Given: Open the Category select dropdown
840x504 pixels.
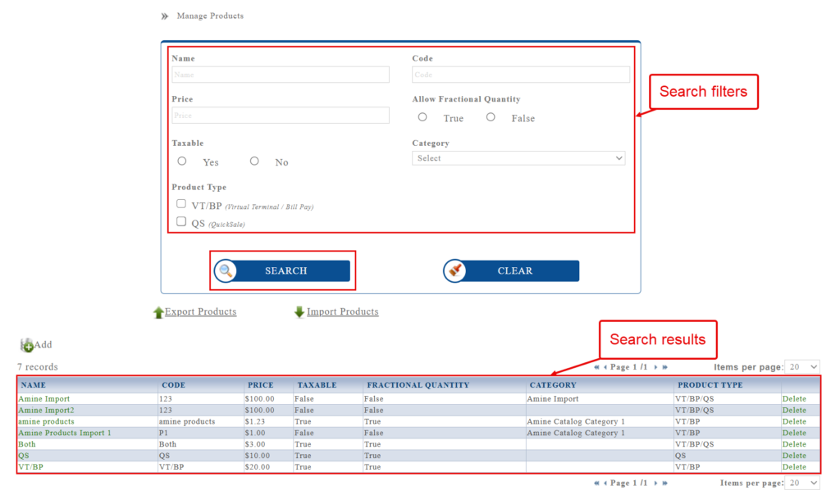Looking at the screenshot, I should click(x=518, y=158).
